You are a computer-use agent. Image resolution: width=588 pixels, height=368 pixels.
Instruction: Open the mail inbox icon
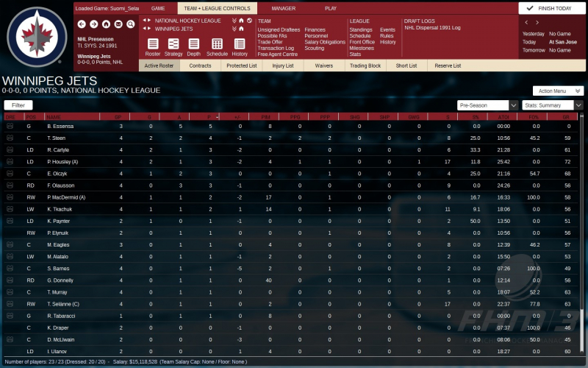pyautogui.click(x=118, y=24)
